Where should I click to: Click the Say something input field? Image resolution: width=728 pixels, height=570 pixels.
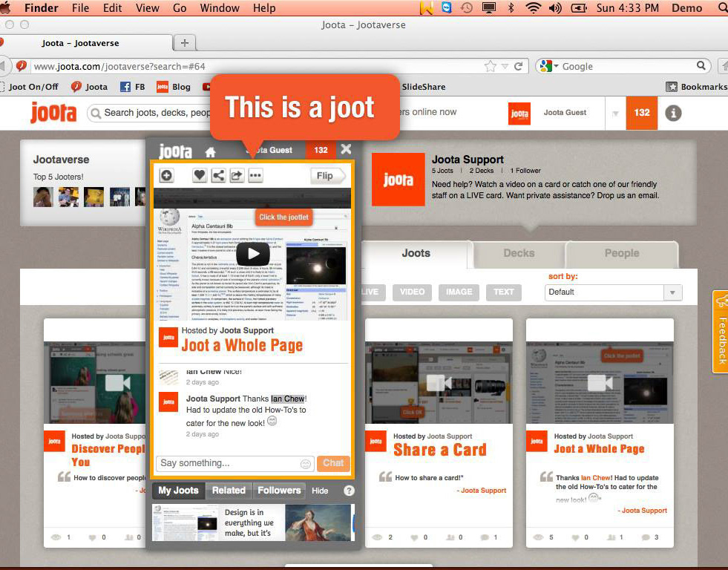pos(235,463)
